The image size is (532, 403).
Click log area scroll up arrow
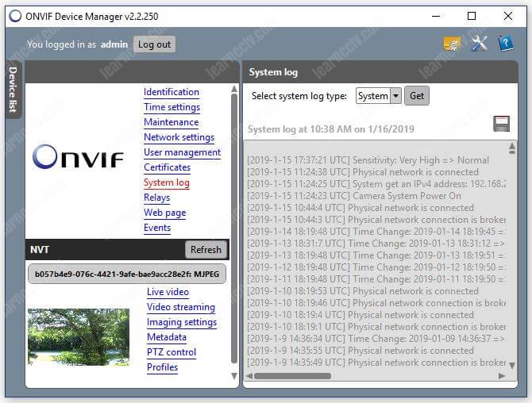(511, 147)
